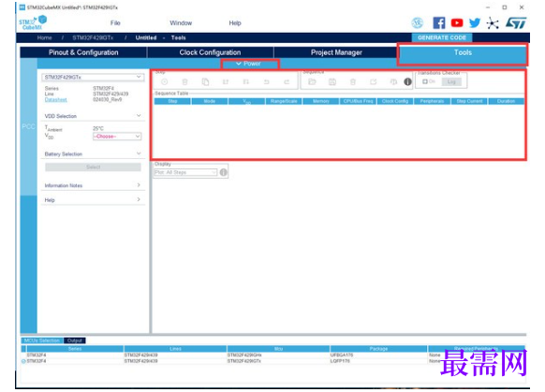The height and width of the screenshot is (392, 545).
Task: Expand the Information Notes section
Action: (x=93, y=185)
